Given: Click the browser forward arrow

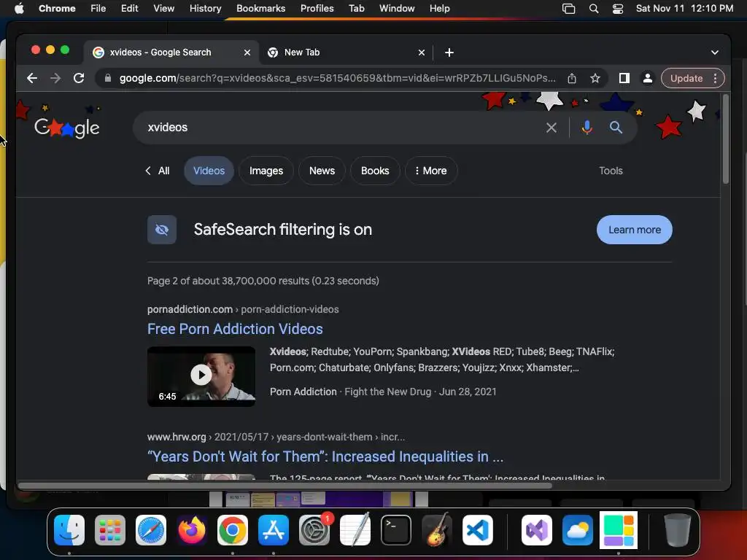Looking at the screenshot, I should point(55,78).
